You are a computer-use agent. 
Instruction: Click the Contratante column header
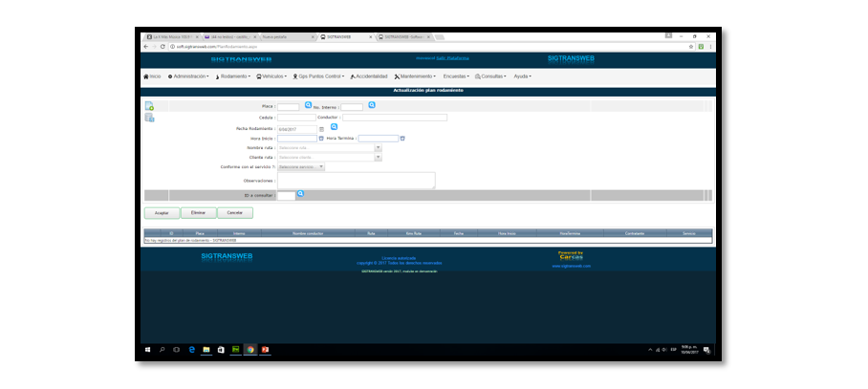pyautogui.click(x=635, y=233)
